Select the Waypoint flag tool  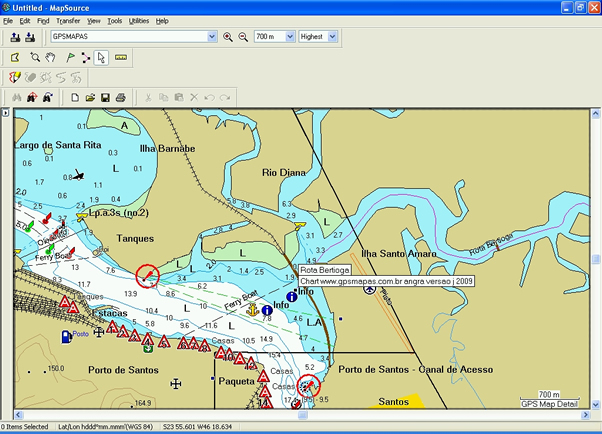[70, 58]
